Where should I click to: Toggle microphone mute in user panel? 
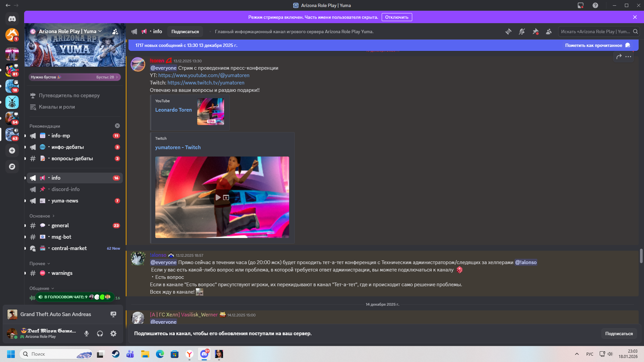pos(87,334)
